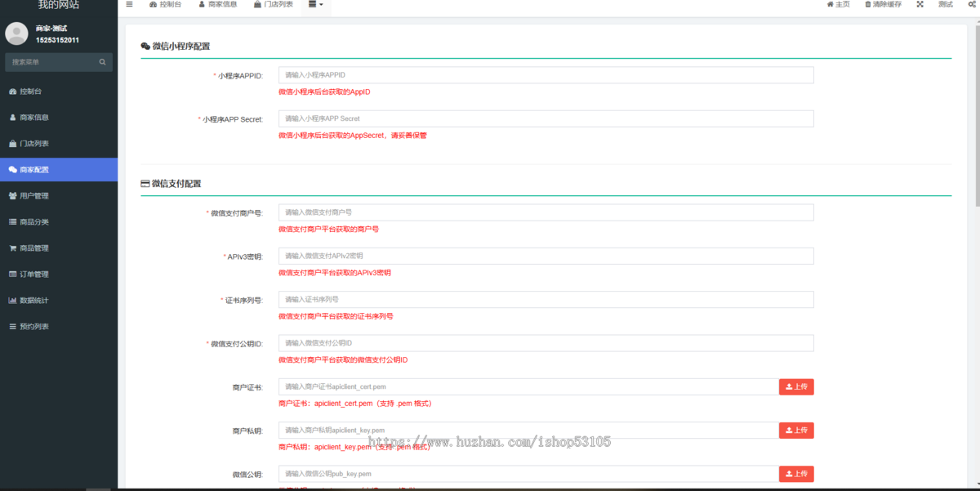Open 控制台 in the sidebar
The width and height of the screenshot is (980, 491).
(x=59, y=92)
